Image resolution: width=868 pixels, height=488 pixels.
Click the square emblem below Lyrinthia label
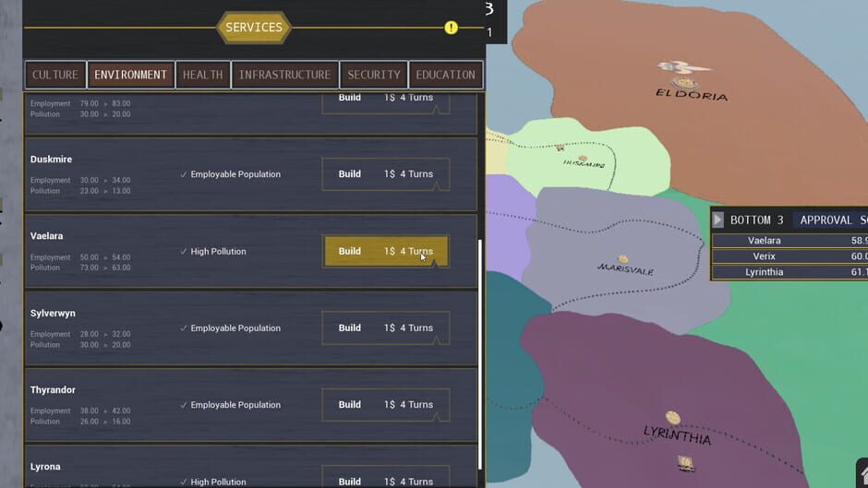point(685,462)
